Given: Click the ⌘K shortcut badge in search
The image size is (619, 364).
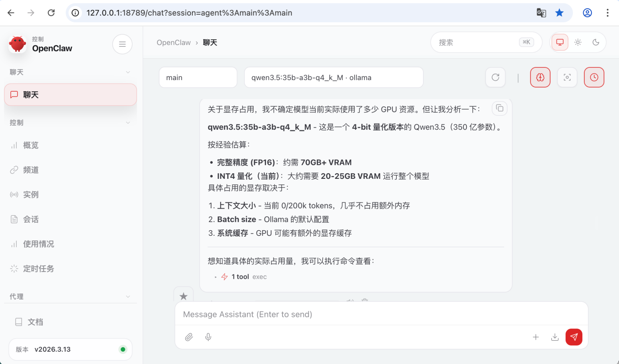Looking at the screenshot, I should coord(527,42).
